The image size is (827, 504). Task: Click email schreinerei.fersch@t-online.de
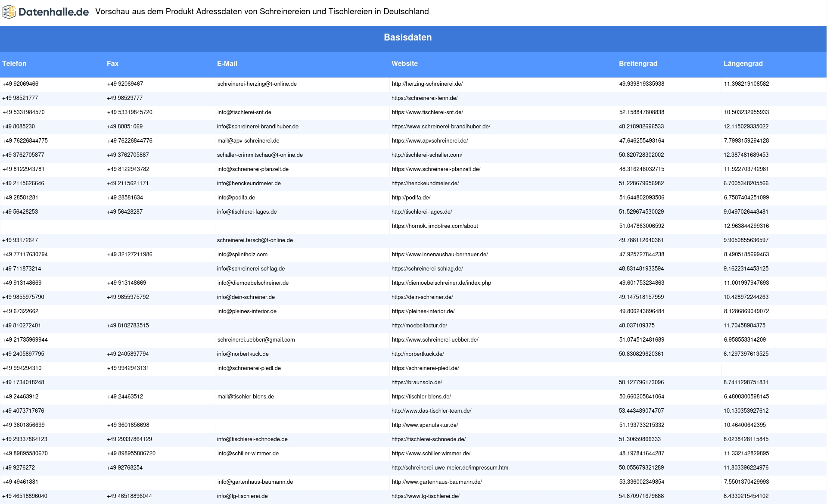(255, 240)
